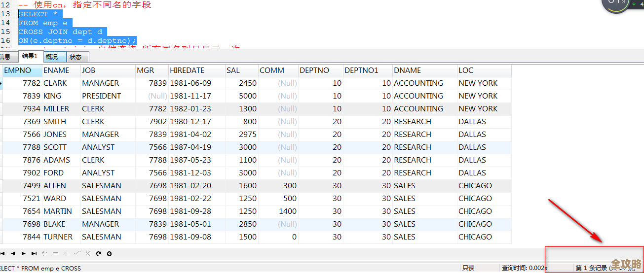Screen dimensions: 644x273
Task: Click the DNAME column header
Action: (424, 70)
